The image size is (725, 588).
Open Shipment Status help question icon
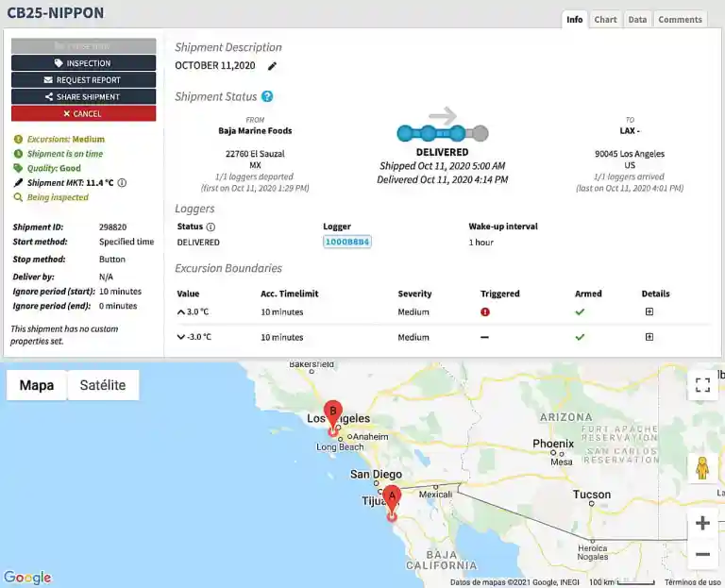coord(267,96)
